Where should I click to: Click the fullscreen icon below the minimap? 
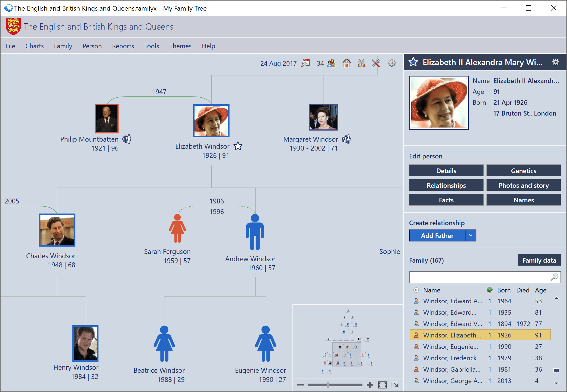382,385
